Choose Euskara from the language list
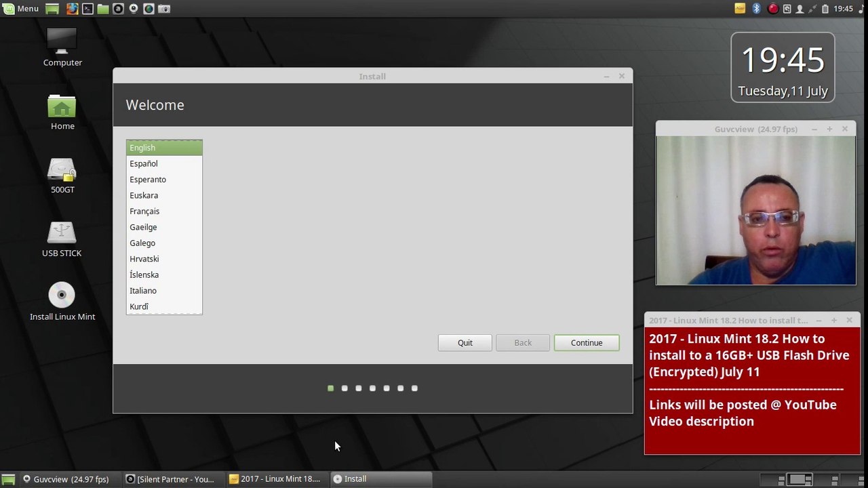The image size is (868, 488). click(x=164, y=195)
